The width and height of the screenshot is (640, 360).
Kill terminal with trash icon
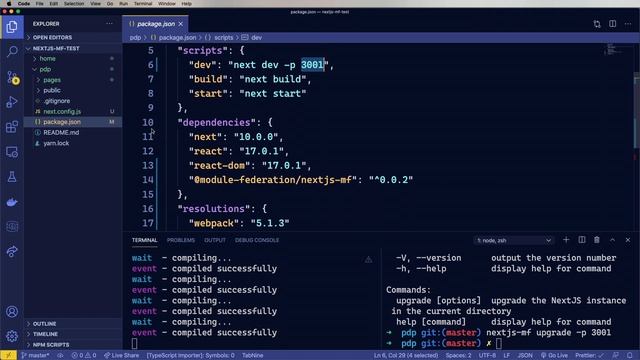tap(597, 240)
